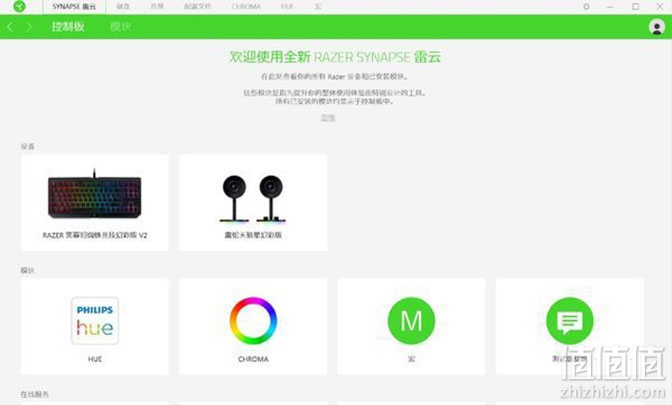The height and width of the screenshot is (405, 672).
Task: Maximize the Synapse window
Action: click(x=636, y=6)
